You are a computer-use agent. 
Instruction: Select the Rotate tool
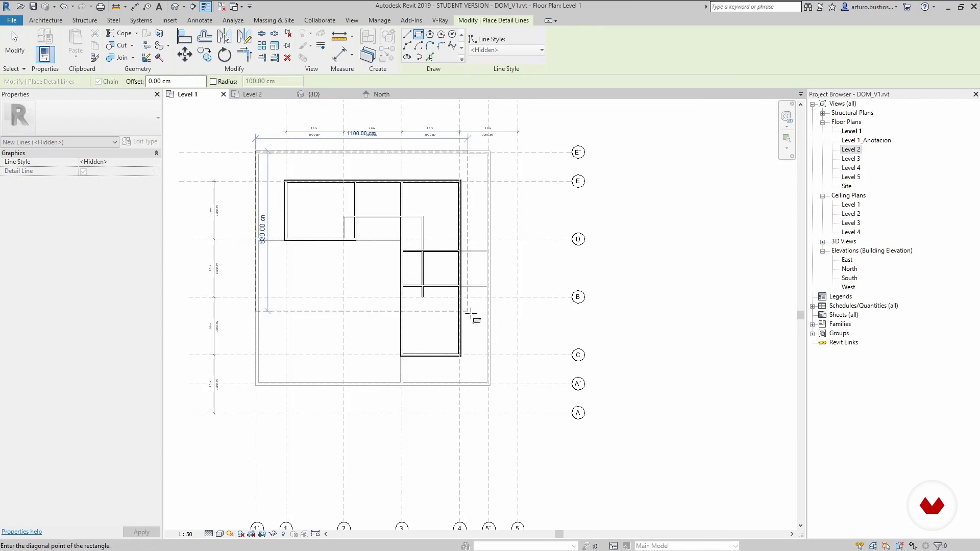tap(224, 55)
